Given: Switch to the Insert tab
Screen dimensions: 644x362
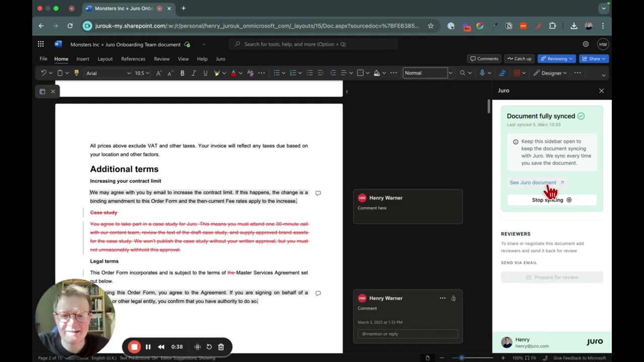Looking at the screenshot, I should click(83, 59).
